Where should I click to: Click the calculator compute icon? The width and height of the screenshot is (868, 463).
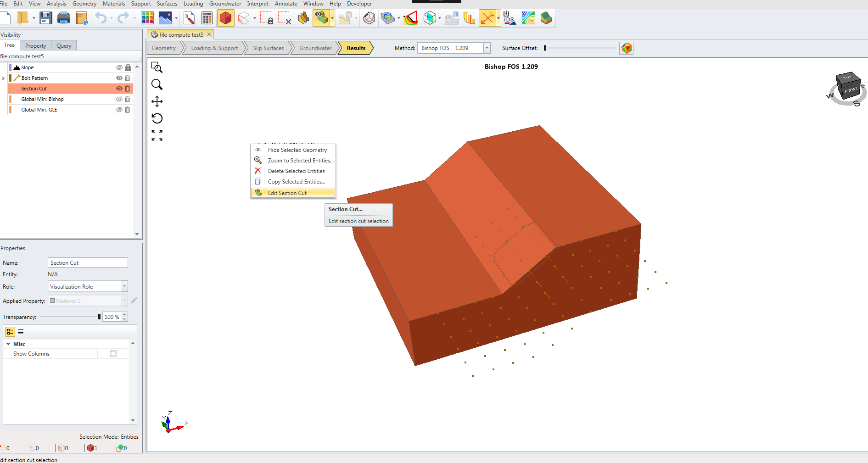207,18
